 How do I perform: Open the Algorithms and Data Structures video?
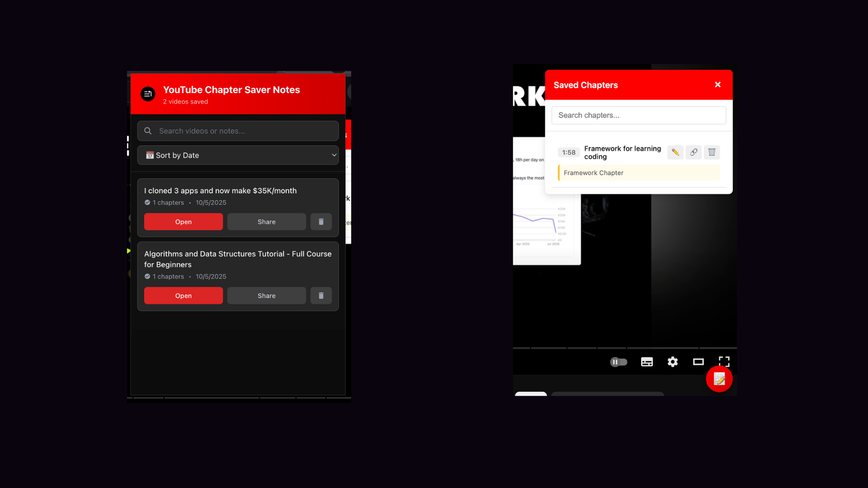coord(183,296)
